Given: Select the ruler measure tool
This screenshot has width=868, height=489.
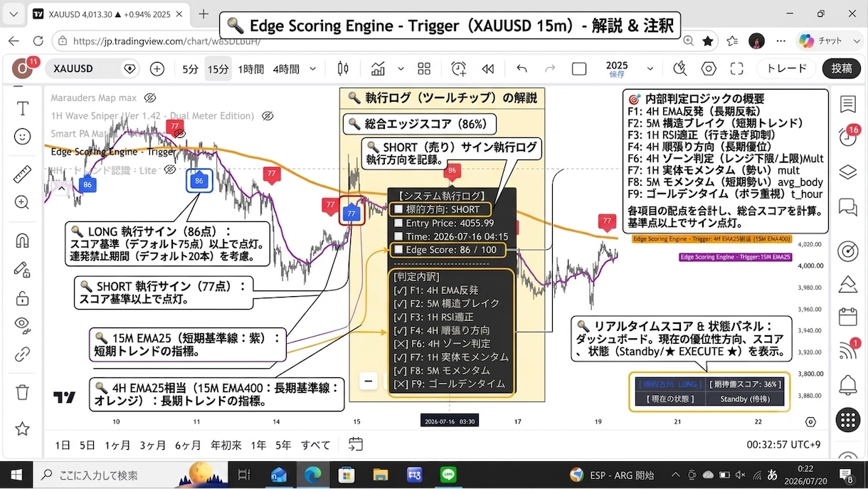Looking at the screenshot, I should point(23,174).
